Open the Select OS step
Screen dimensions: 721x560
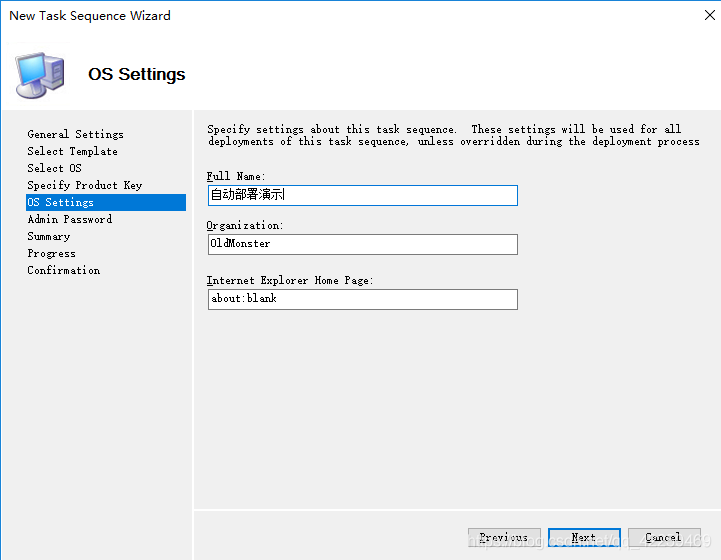pyautogui.click(x=54, y=168)
